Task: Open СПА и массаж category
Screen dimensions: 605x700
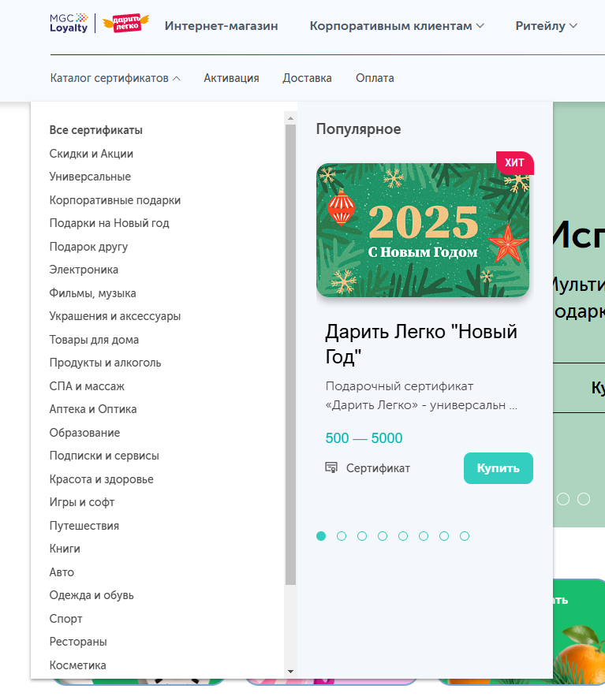Action: (87, 386)
